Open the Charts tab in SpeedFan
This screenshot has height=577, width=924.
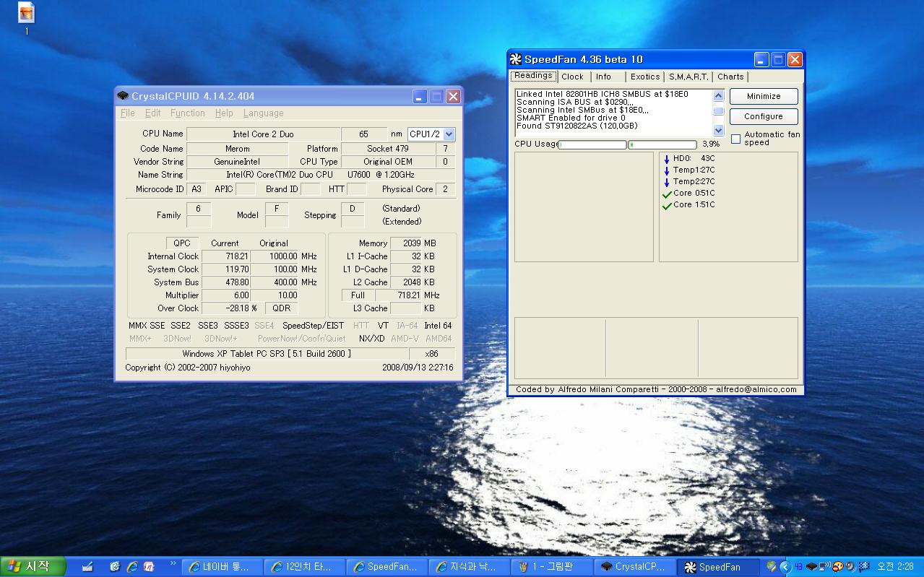pyautogui.click(x=730, y=77)
